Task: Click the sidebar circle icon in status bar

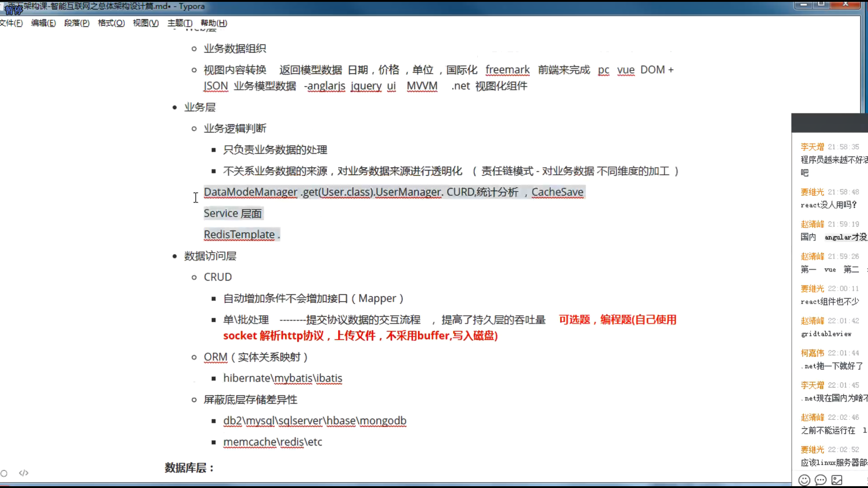Action: 4,473
